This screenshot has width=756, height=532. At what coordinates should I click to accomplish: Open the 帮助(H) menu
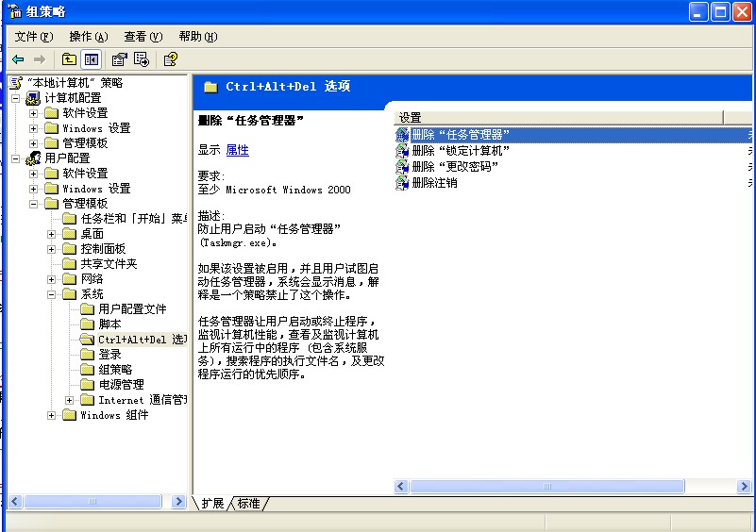(197, 37)
